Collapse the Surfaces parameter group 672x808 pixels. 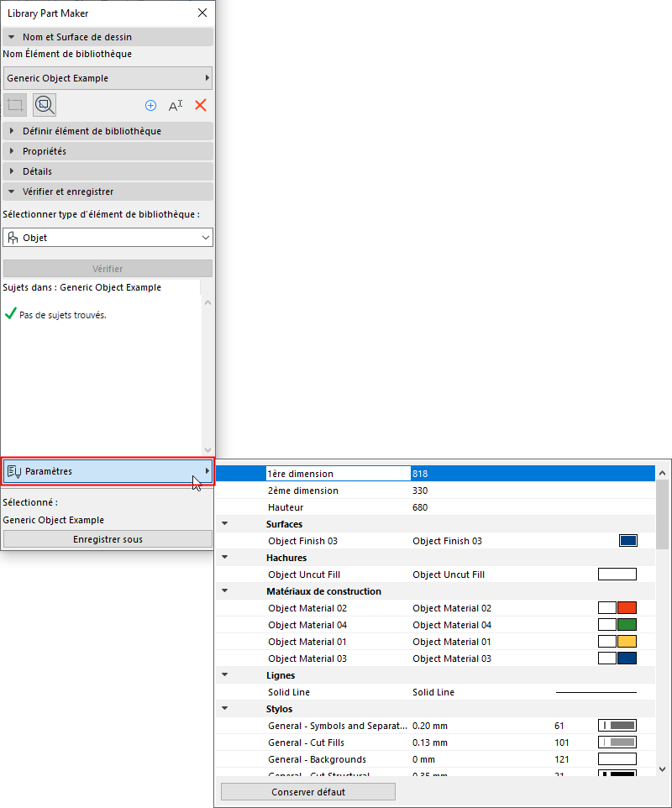pyautogui.click(x=223, y=523)
